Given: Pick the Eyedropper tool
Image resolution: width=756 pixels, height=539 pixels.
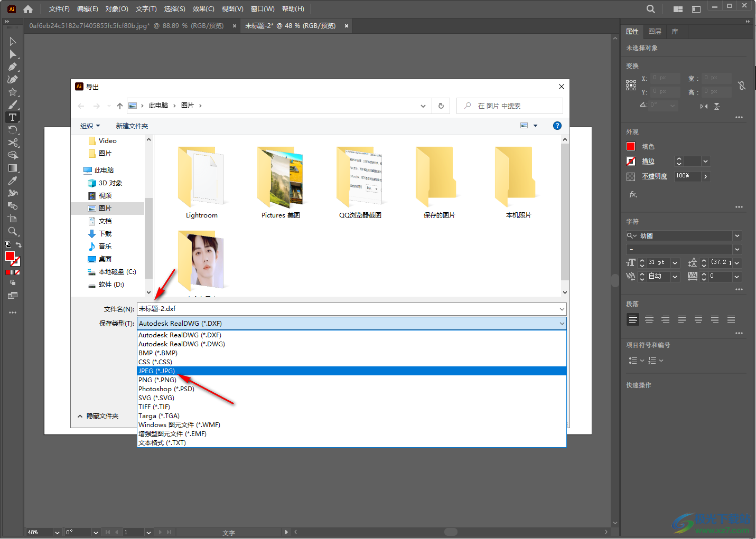Looking at the screenshot, I should (13, 181).
